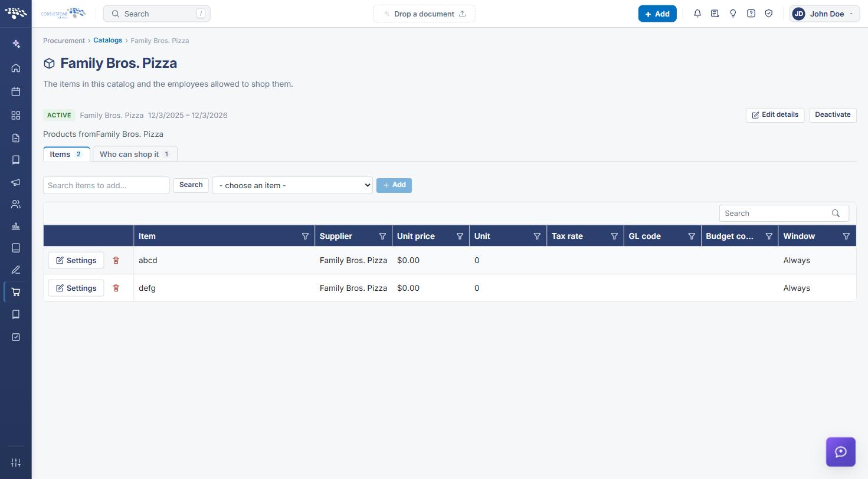868x479 pixels.
Task: Open the shopping cart procurement sidebar icon
Action: pyautogui.click(x=16, y=292)
